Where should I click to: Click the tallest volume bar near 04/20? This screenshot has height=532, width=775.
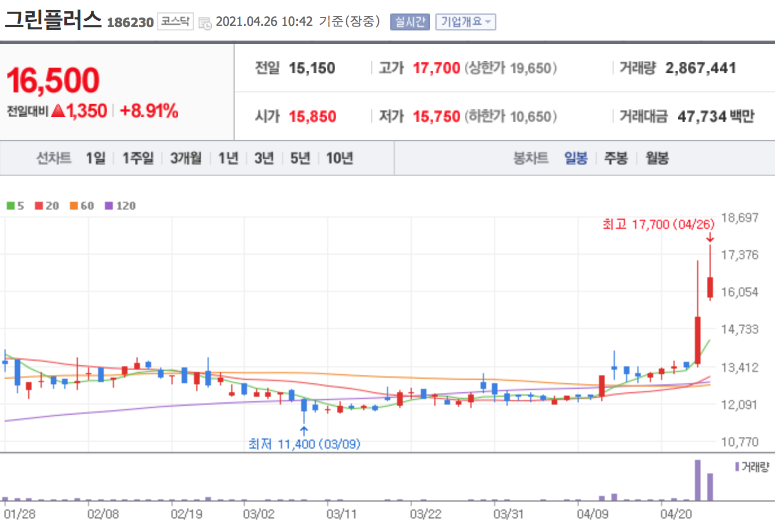point(698,480)
